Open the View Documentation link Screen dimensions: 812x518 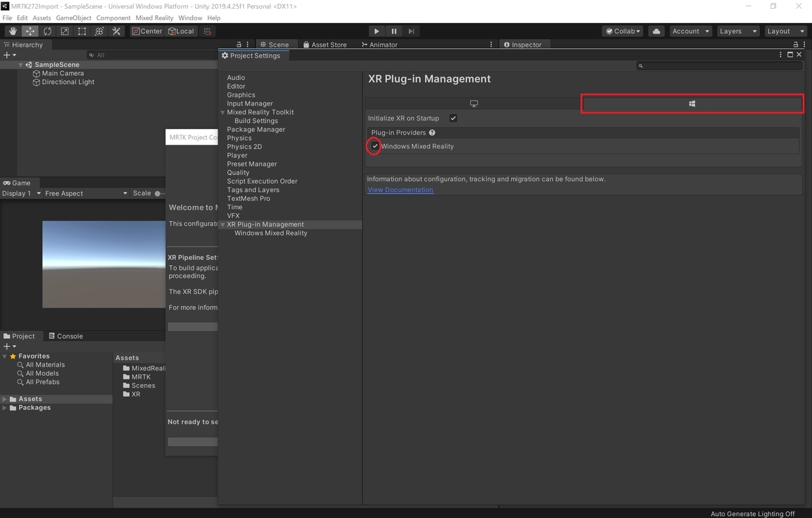click(x=401, y=190)
